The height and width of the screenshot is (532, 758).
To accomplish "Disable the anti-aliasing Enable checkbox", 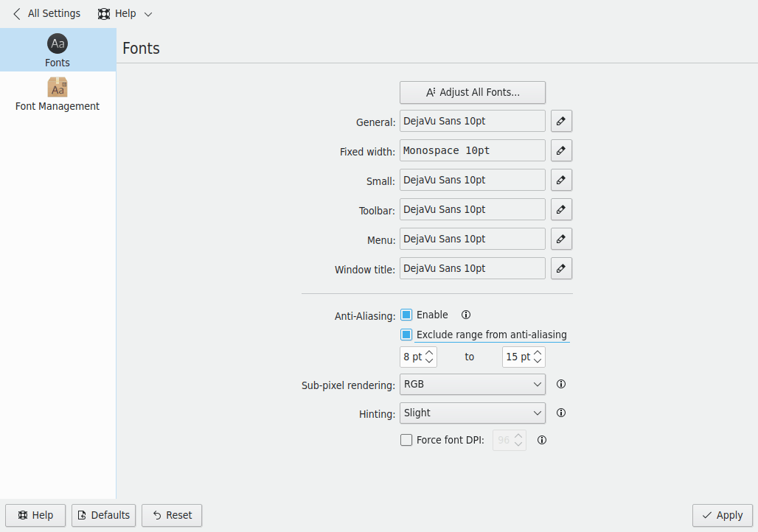I will [x=406, y=315].
